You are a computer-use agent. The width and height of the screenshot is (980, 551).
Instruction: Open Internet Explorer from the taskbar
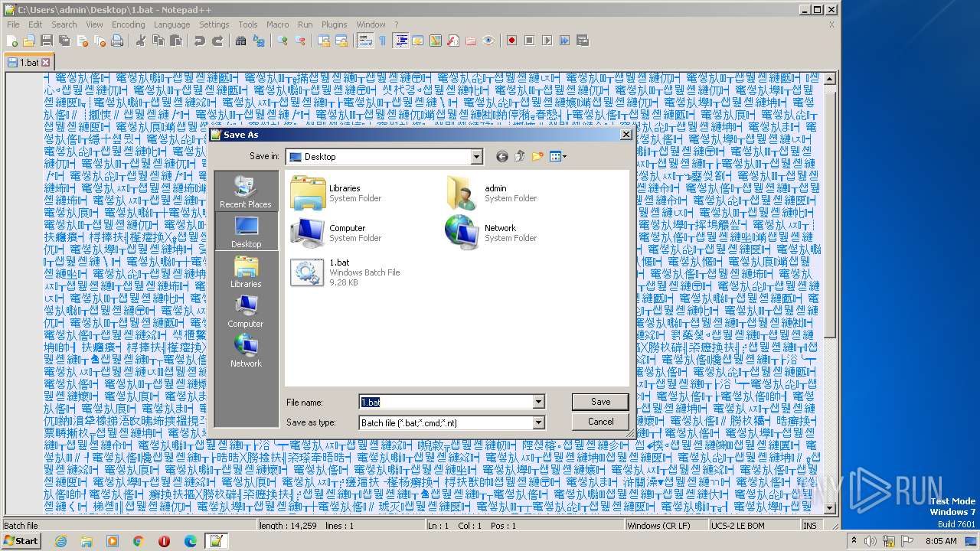coord(60,541)
